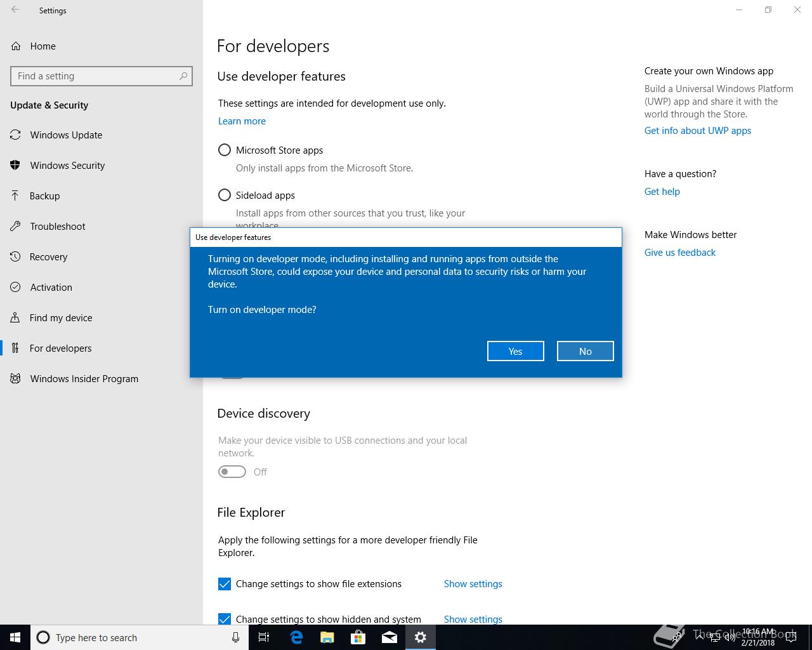The height and width of the screenshot is (650, 812).
Task: Select the Sideload apps radio button
Action: [x=225, y=195]
